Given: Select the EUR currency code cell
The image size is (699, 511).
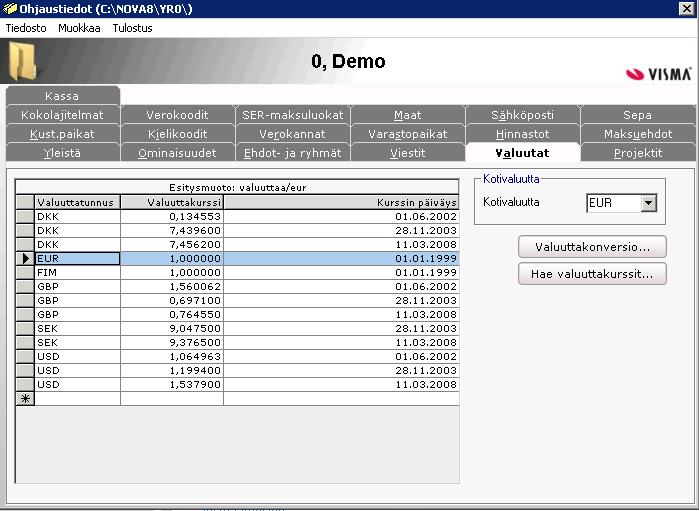Looking at the screenshot, I should coord(77,259).
